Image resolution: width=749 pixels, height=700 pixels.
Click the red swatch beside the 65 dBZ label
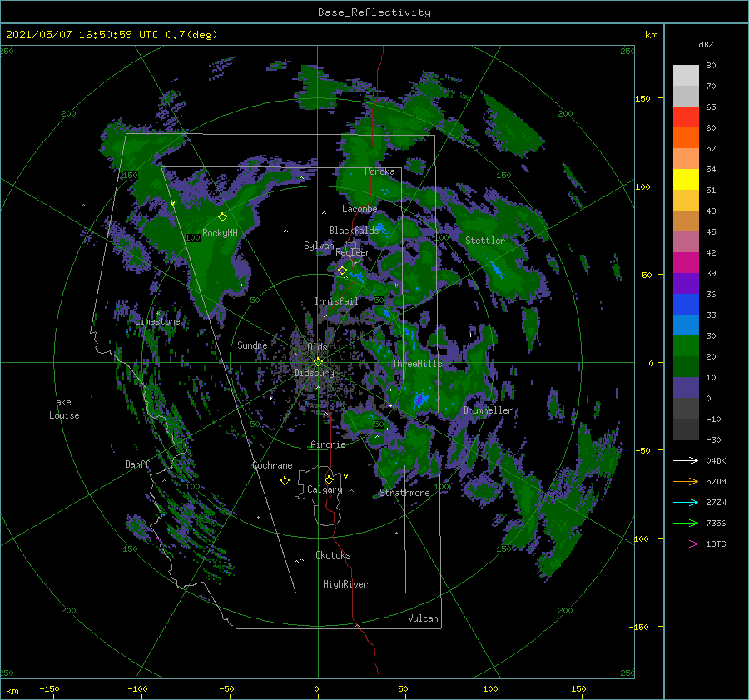(x=686, y=117)
